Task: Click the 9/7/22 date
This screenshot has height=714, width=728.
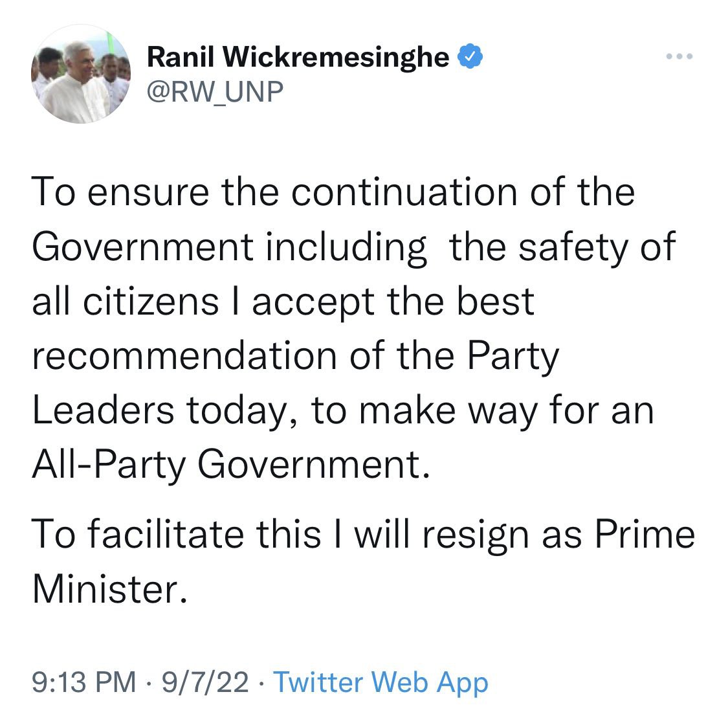Action: [205, 682]
